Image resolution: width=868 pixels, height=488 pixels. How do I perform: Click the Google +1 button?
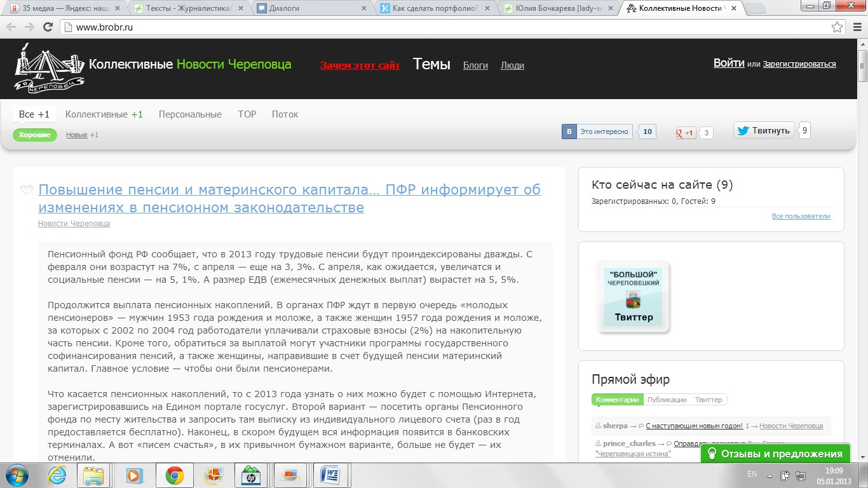686,132
